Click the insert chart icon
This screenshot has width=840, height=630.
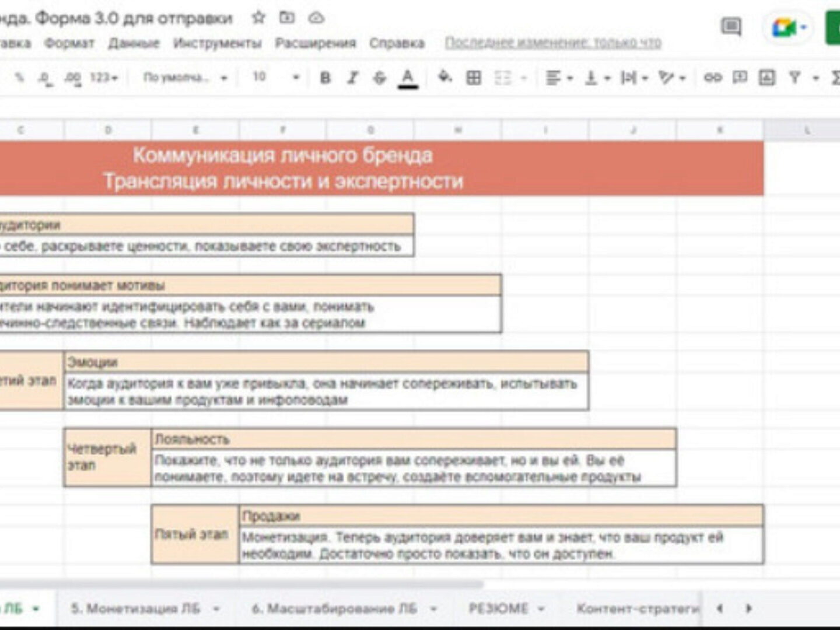pyautogui.click(x=766, y=78)
